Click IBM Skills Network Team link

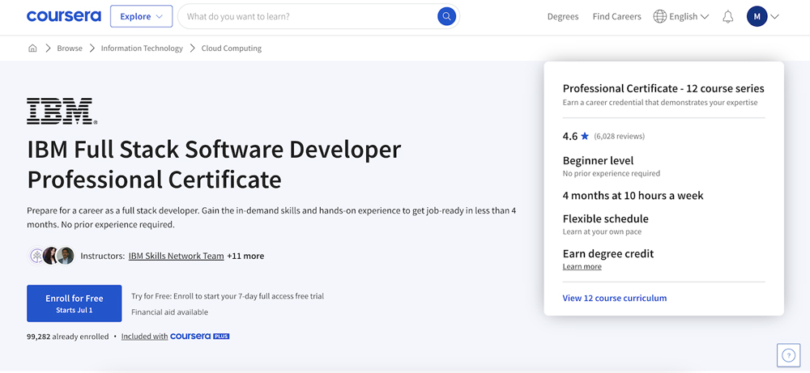pyautogui.click(x=176, y=256)
